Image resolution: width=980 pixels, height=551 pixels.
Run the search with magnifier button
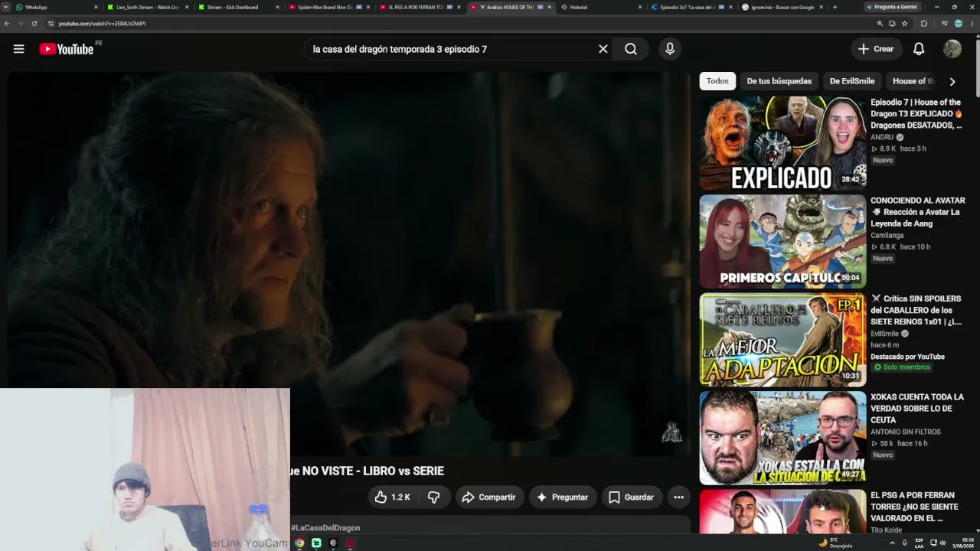[631, 49]
